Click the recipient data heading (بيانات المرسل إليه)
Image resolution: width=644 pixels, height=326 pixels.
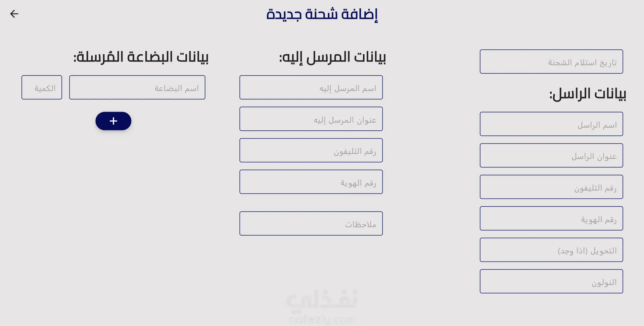(x=332, y=57)
